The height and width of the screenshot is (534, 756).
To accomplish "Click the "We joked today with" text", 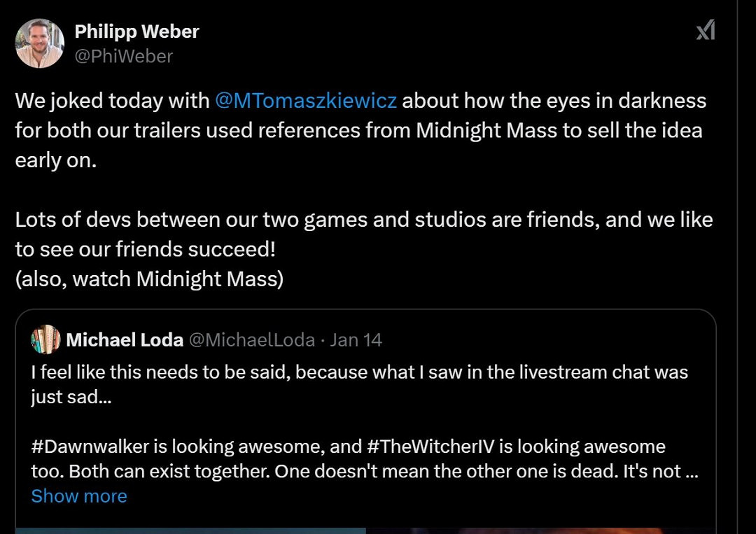I will (112, 101).
